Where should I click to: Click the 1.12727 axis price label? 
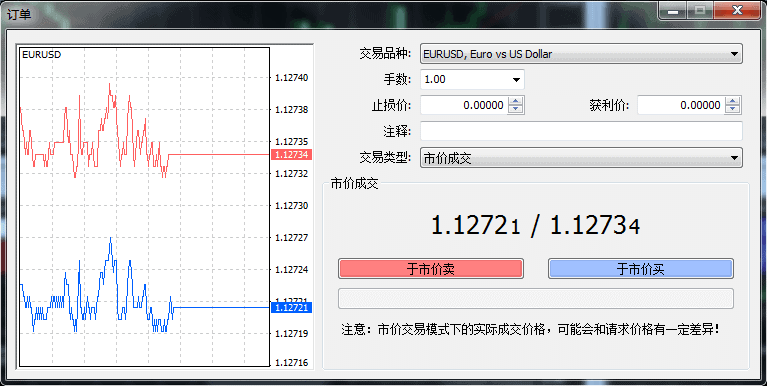coord(292,237)
